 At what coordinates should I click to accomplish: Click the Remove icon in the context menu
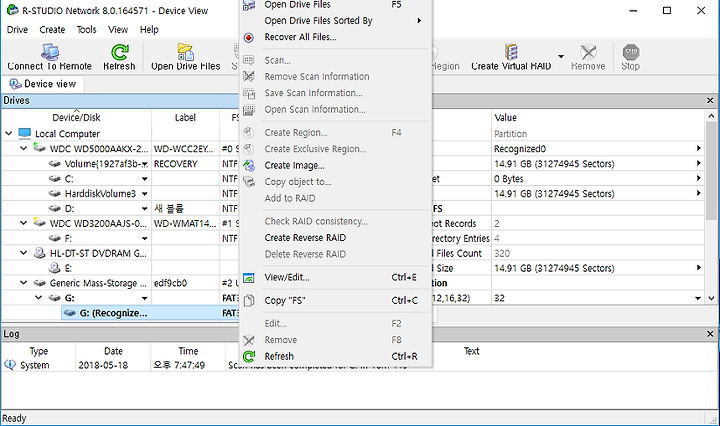point(249,340)
